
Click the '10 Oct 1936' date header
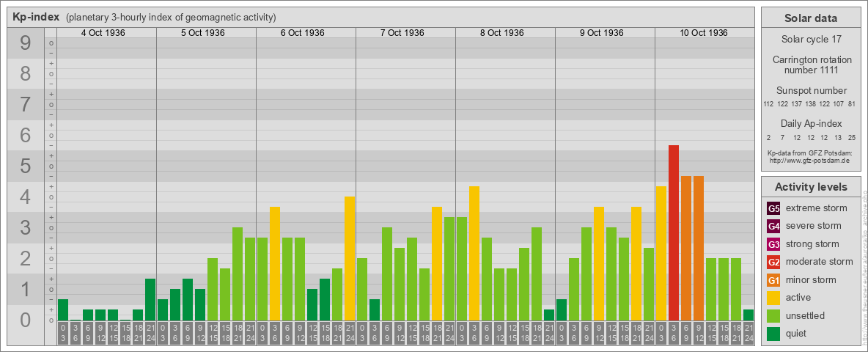point(703,33)
